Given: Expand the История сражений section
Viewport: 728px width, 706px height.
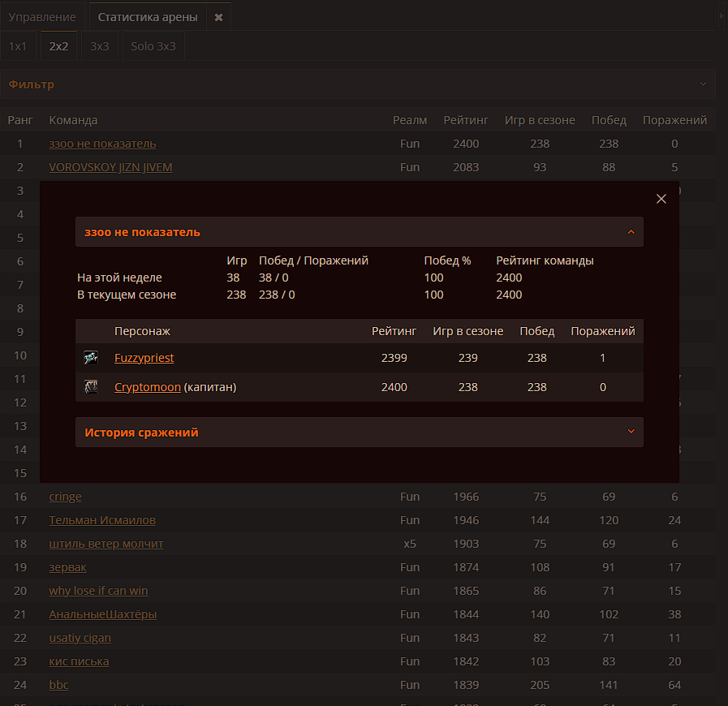Looking at the screenshot, I should [359, 433].
